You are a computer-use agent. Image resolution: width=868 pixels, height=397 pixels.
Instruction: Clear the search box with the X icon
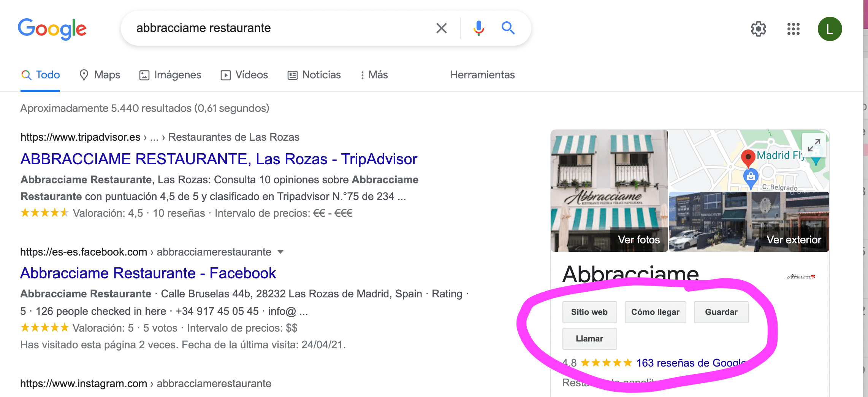pos(441,28)
